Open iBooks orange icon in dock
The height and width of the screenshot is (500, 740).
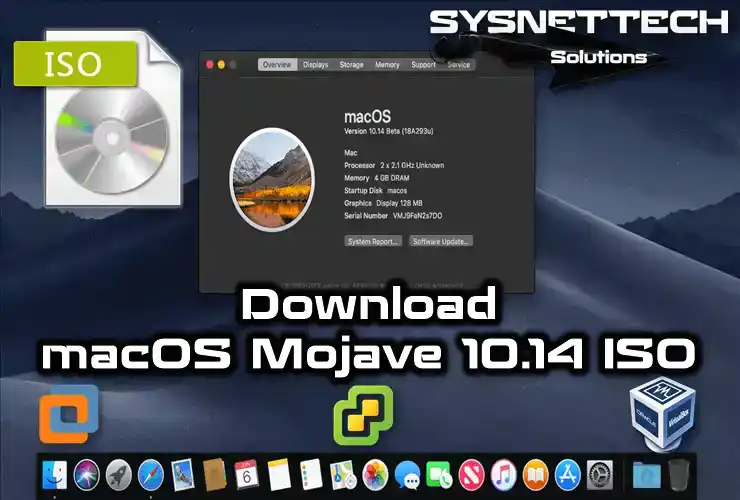(x=536, y=475)
